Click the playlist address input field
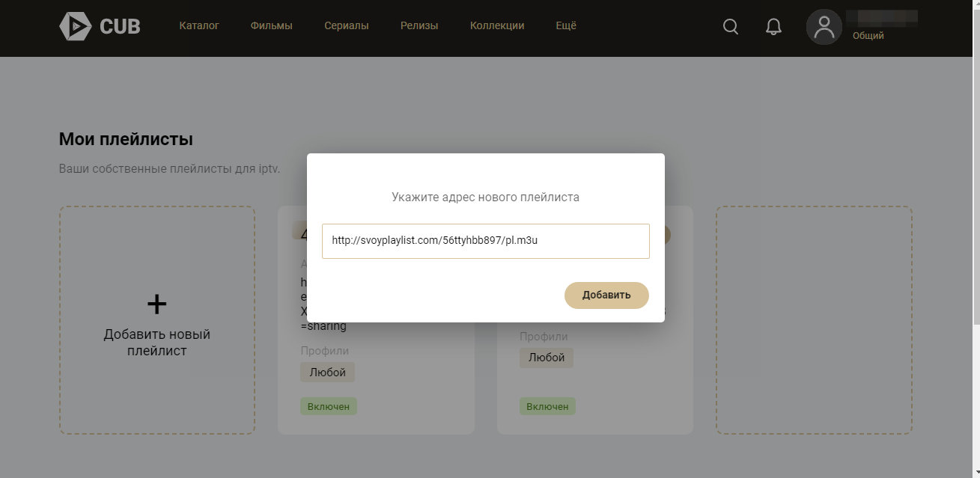 point(485,241)
